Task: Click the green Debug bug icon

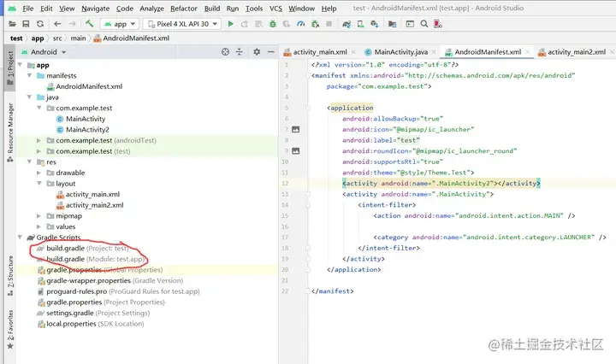Action: [x=273, y=24]
